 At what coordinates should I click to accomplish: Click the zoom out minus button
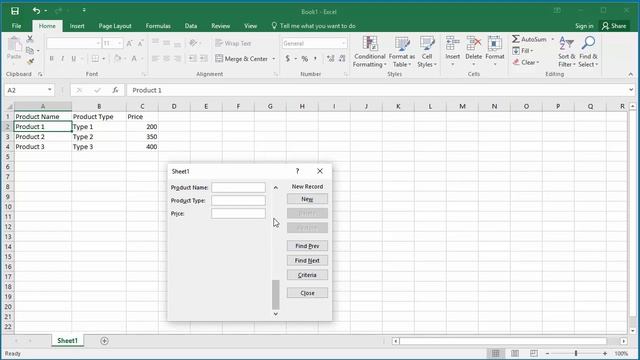pos(547,353)
